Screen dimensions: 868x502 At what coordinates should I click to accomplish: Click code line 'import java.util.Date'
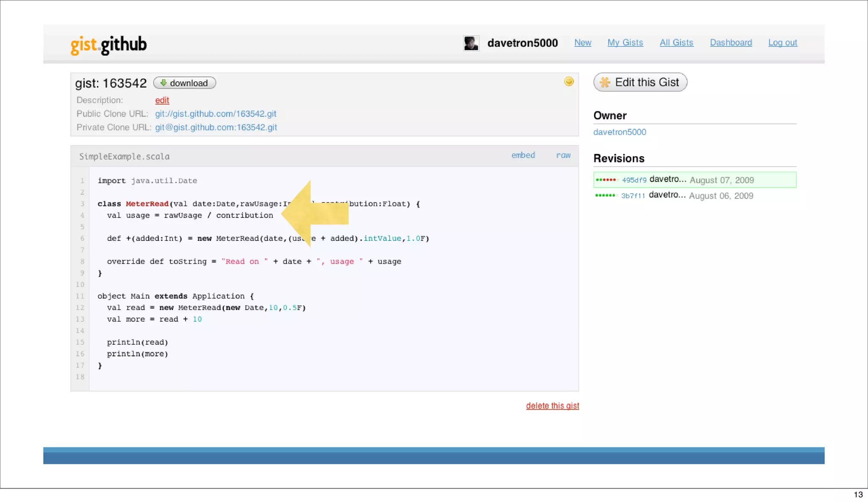147,181
